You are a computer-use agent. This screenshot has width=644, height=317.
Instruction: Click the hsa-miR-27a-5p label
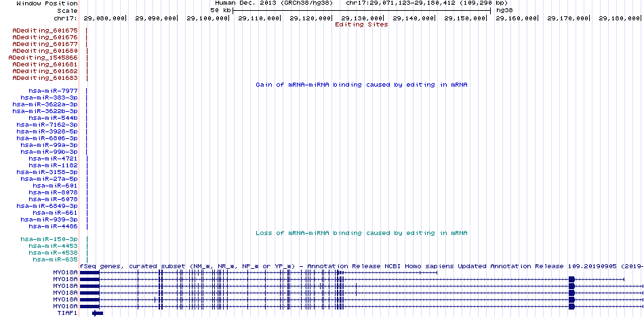click(49, 179)
